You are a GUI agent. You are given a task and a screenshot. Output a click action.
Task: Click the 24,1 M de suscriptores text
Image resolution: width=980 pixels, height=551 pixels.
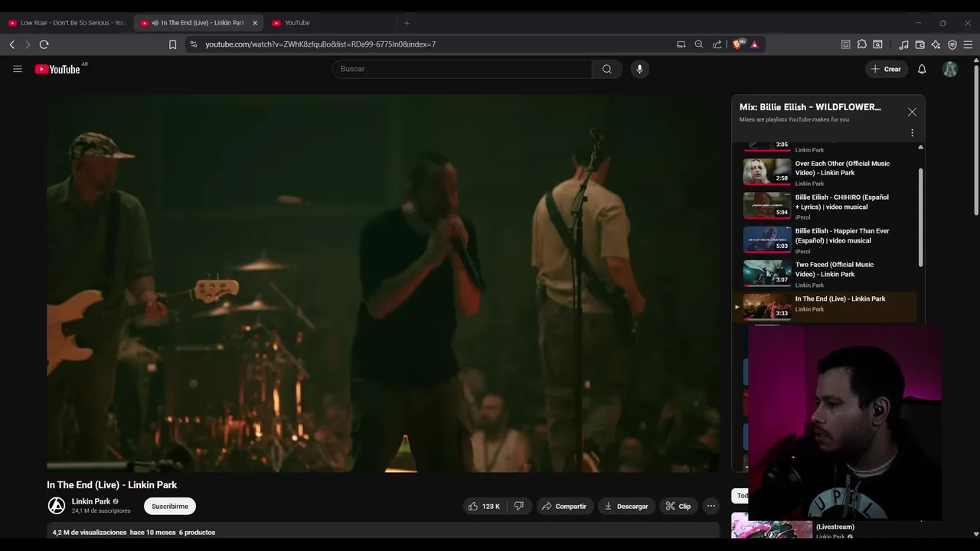[x=101, y=511]
